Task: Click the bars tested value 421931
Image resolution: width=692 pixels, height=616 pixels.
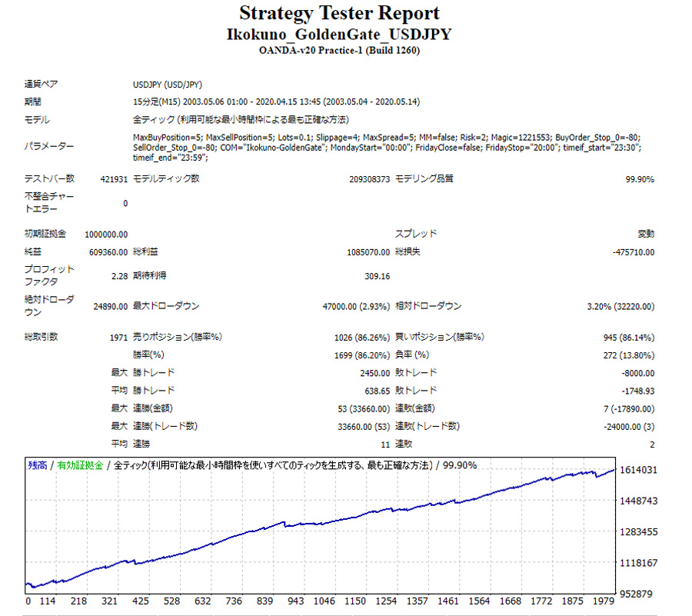Action: coord(114,179)
